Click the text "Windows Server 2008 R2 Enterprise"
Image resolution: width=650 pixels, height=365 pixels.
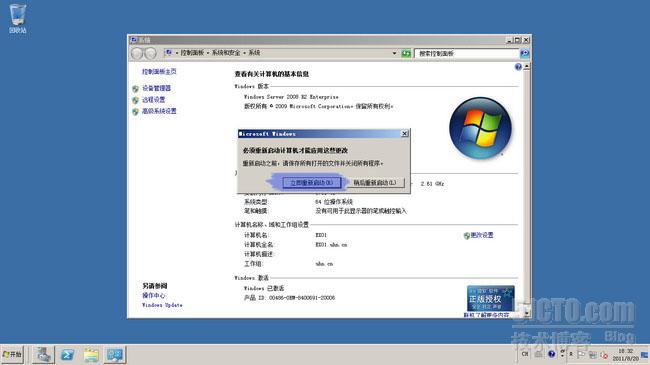pos(291,97)
